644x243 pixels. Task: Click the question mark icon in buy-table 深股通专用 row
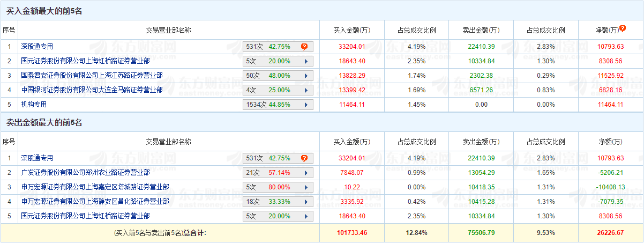pyautogui.click(x=304, y=47)
